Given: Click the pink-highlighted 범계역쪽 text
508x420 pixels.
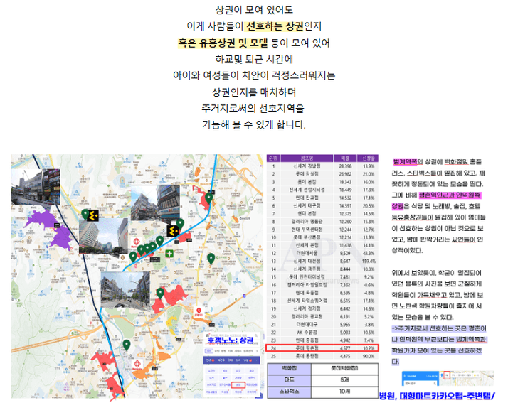Looking at the screenshot, I should [405, 162].
